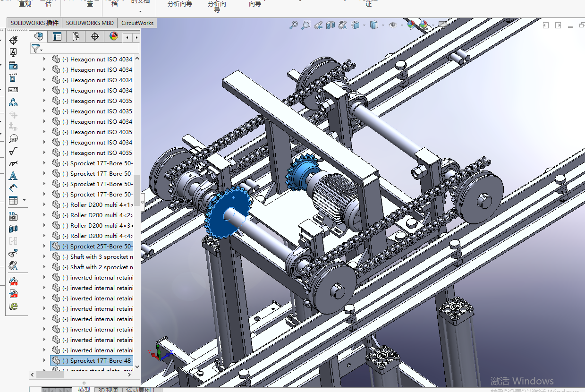Expand the Sprocket 25T-Bore 50 tree item
This screenshot has height=392, width=585.
[45, 246]
